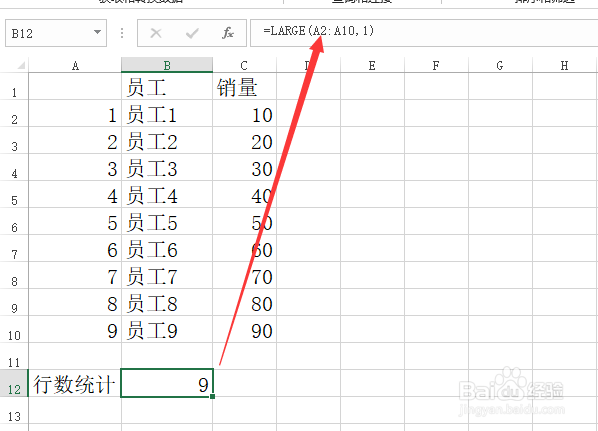Select column B header

(167, 65)
